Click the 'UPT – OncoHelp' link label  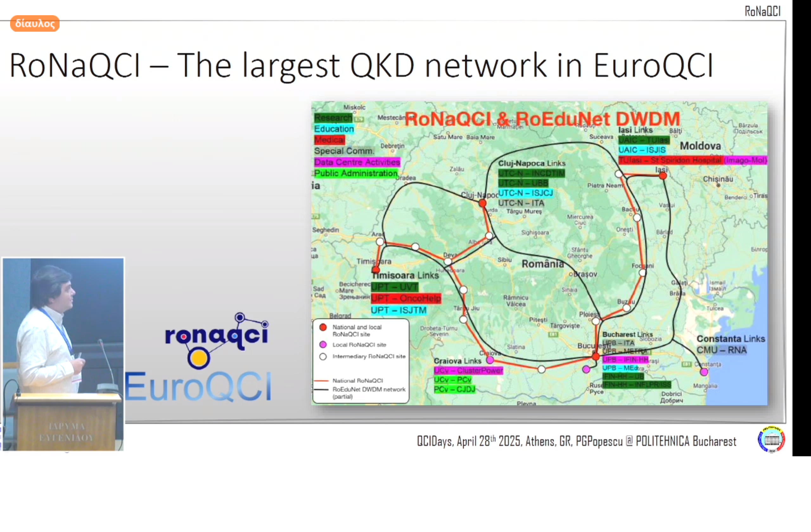pyautogui.click(x=406, y=299)
